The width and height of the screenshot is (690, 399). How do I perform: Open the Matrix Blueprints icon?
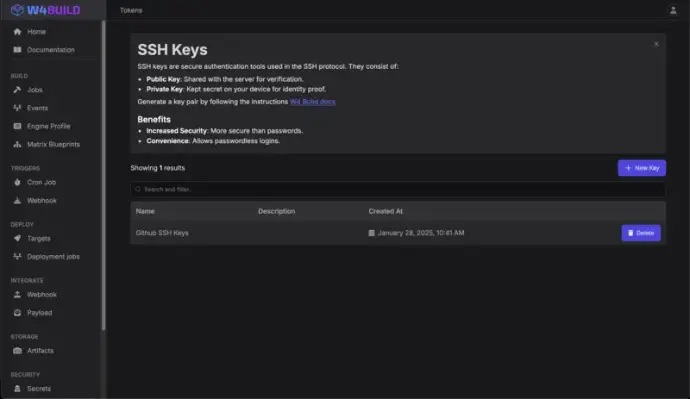[x=17, y=144]
